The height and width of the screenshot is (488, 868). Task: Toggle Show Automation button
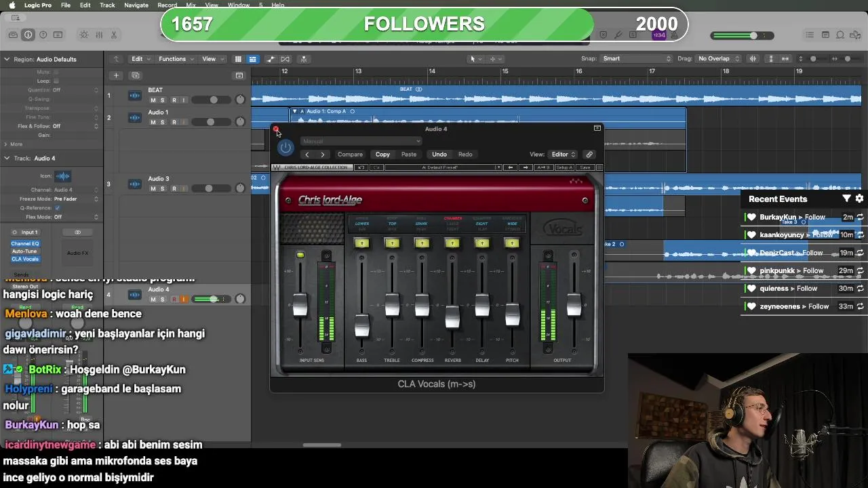(271, 59)
